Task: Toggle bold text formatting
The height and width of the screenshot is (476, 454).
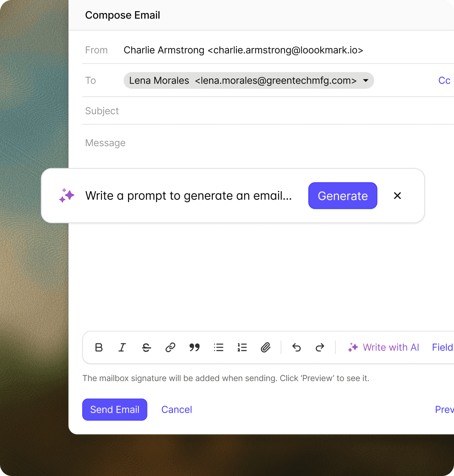Action: click(99, 347)
